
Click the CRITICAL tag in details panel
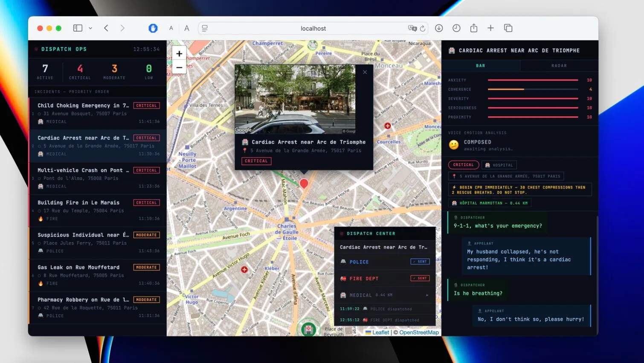463,165
